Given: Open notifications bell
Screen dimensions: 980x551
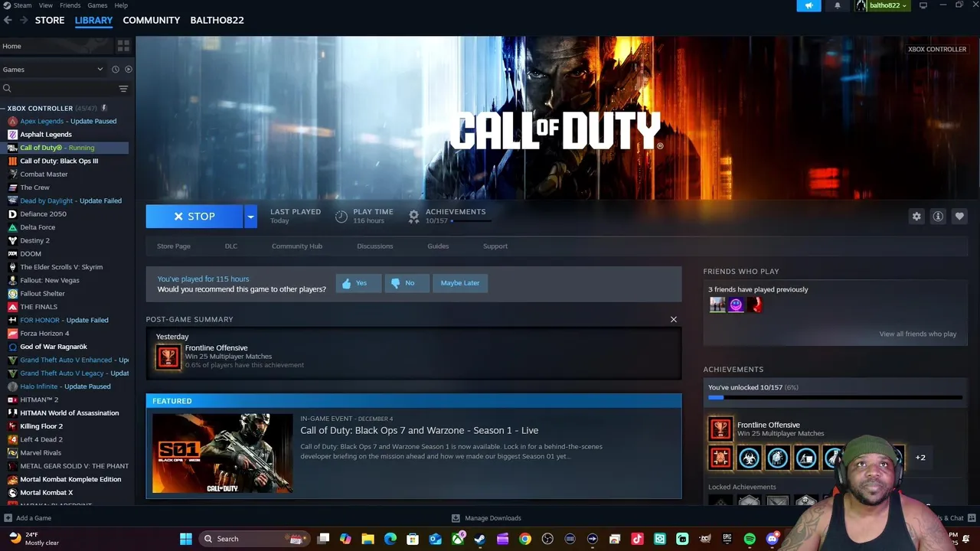Looking at the screenshot, I should pos(837,5).
